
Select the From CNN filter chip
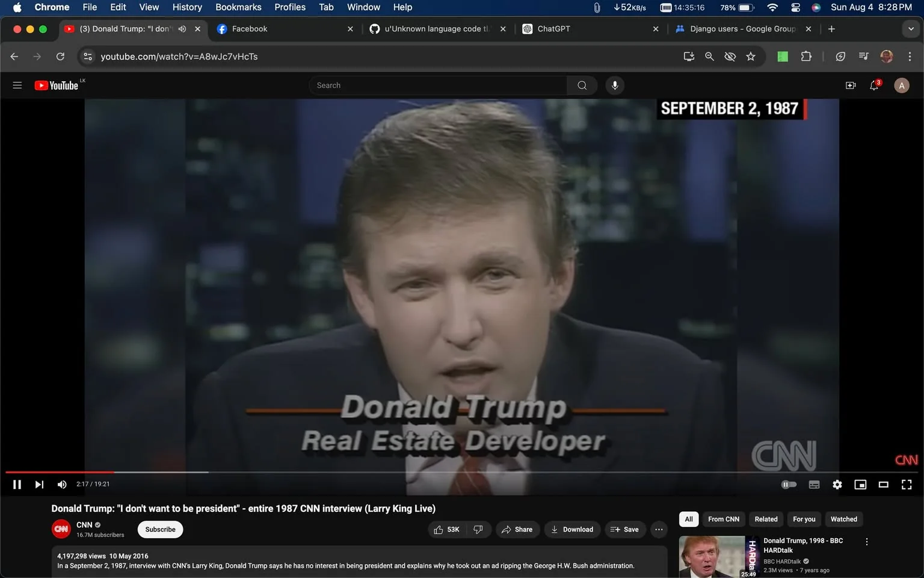pyautogui.click(x=724, y=519)
